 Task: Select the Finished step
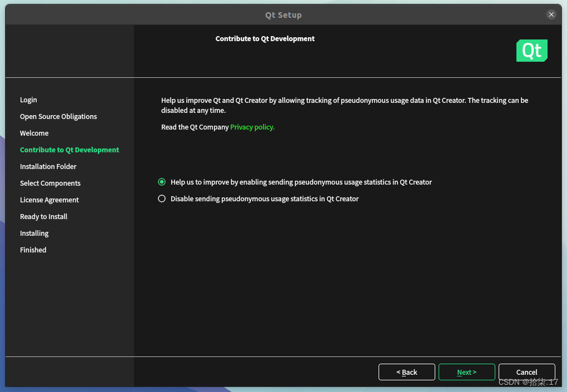point(33,250)
